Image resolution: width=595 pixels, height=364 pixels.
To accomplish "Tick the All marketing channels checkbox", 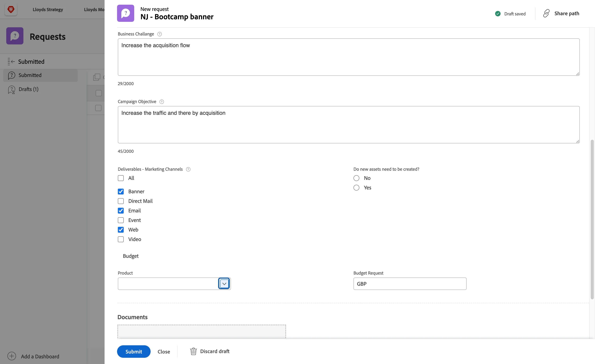I will pyautogui.click(x=121, y=178).
